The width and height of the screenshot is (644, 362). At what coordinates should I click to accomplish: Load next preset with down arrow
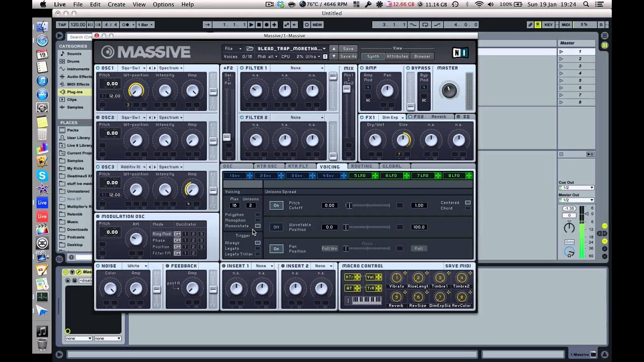334,56
